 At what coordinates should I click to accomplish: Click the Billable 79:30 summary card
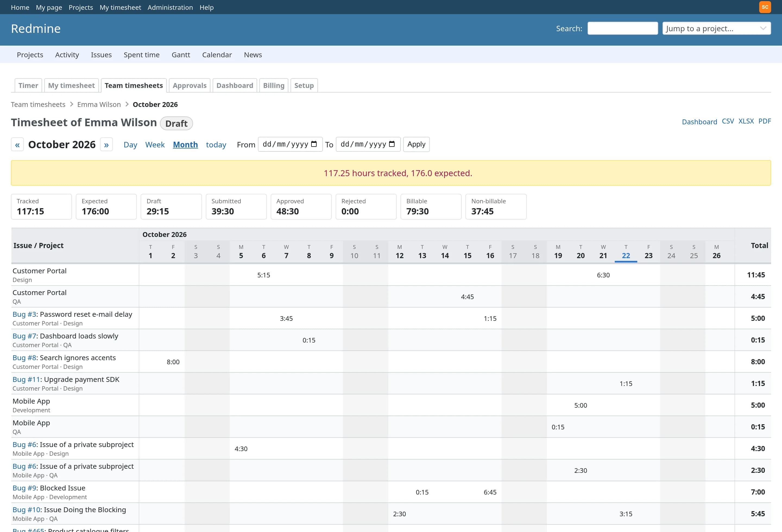431,207
